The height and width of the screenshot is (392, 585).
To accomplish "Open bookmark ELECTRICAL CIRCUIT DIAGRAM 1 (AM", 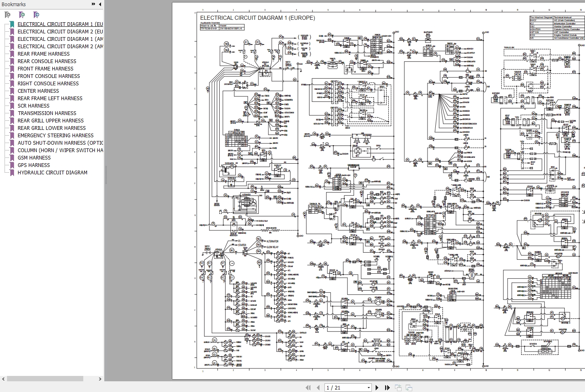I will [x=60, y=39].
